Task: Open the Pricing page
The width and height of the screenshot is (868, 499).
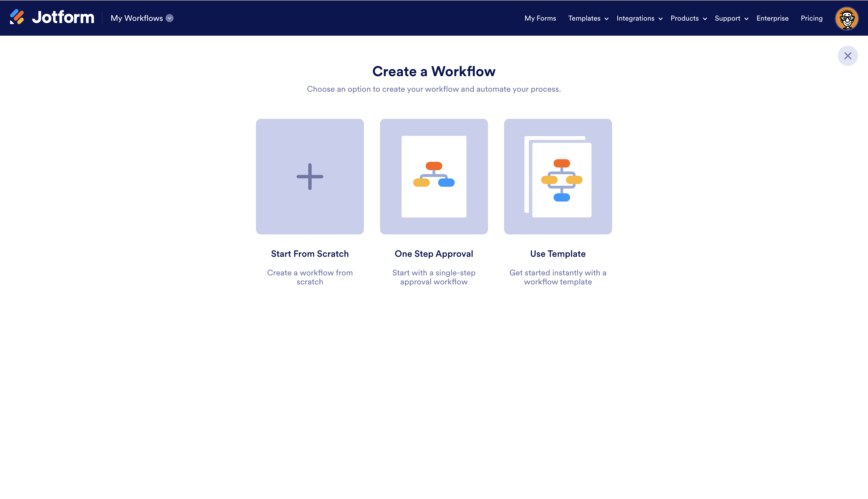Action: pos(811,18)
